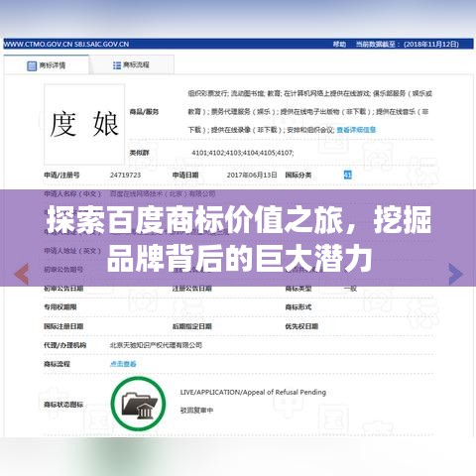Viewport: 476px width, 476px height.
Task: Select application date 2017年06月13日
Action: tap(252, 175)
